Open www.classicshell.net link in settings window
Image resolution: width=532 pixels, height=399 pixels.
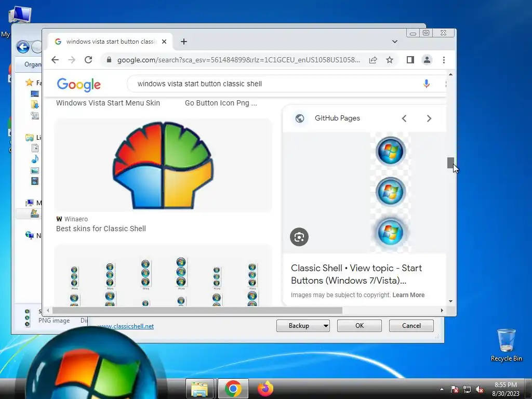pos(126,326)
